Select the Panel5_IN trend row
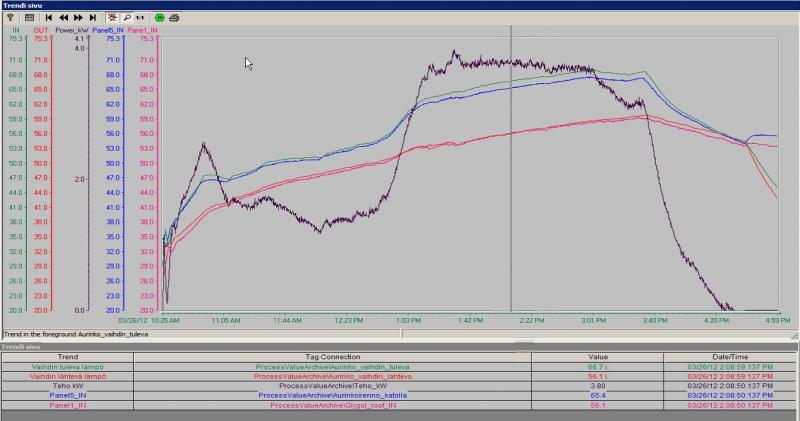The width and height of the screenshot is (800, 421). point(400,395)
